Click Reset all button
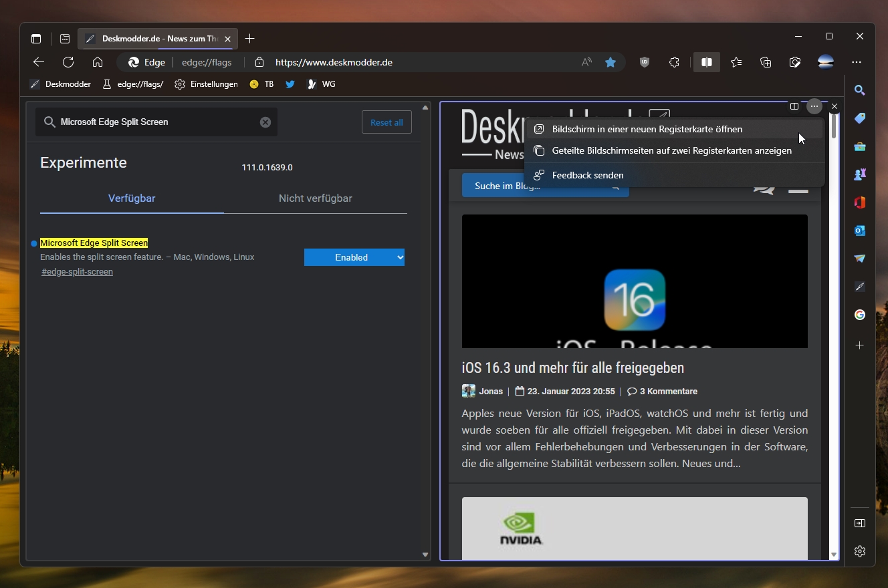This screenshot has height=588, width=888. pos(386,122)
